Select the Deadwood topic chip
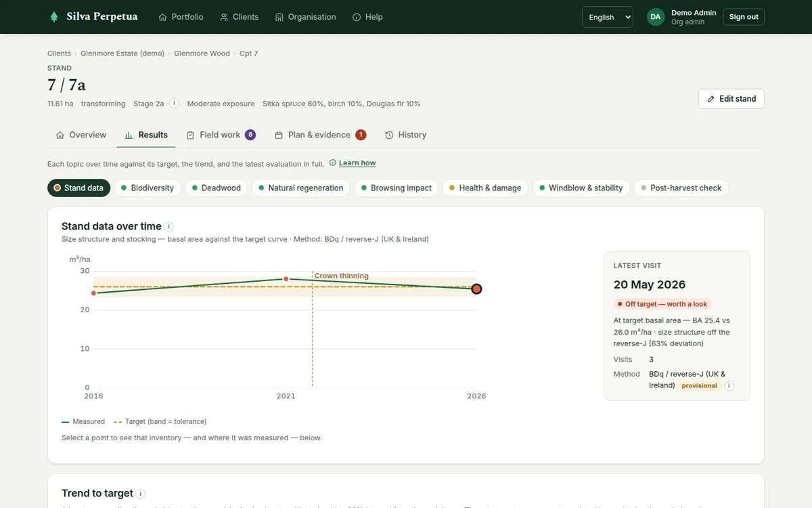Viewport: 812px width, 508px height. [217, 188]
